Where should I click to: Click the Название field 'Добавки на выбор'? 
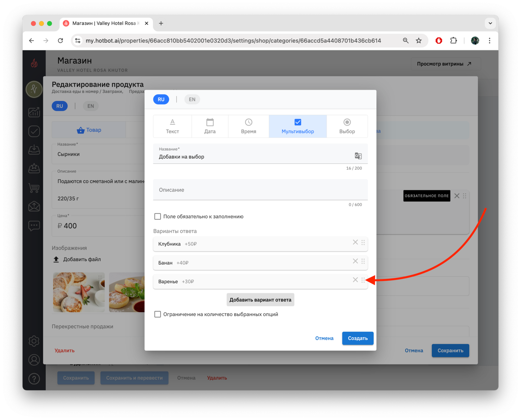point(260,154)
